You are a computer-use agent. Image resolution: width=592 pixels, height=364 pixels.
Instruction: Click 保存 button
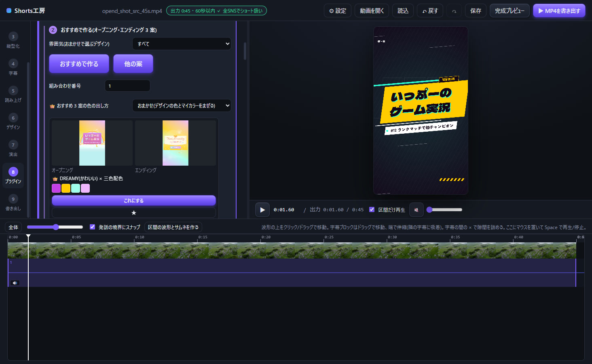tap(476, 11)
